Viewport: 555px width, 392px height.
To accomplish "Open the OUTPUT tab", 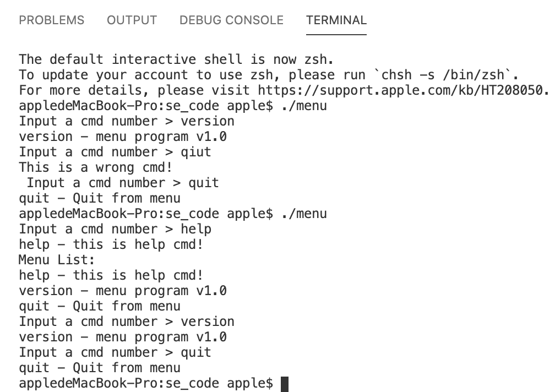I will [x=132, y=20].
